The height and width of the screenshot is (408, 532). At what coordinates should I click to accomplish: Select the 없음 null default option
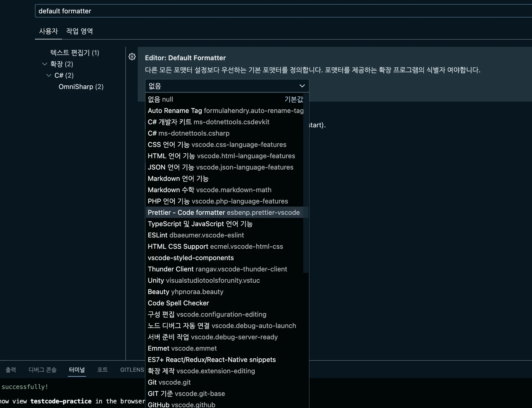(x=160, y=99)
